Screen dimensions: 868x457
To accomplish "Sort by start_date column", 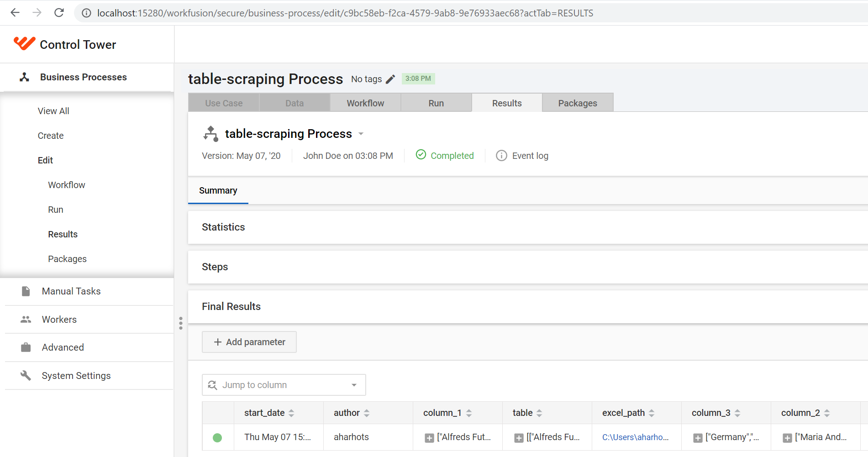I will (291, 413).
